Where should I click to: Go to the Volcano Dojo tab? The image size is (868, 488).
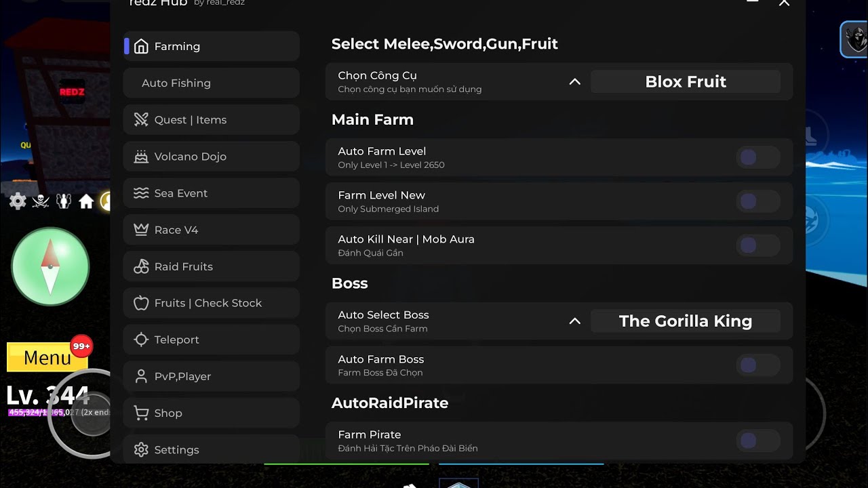click(212, 156)
